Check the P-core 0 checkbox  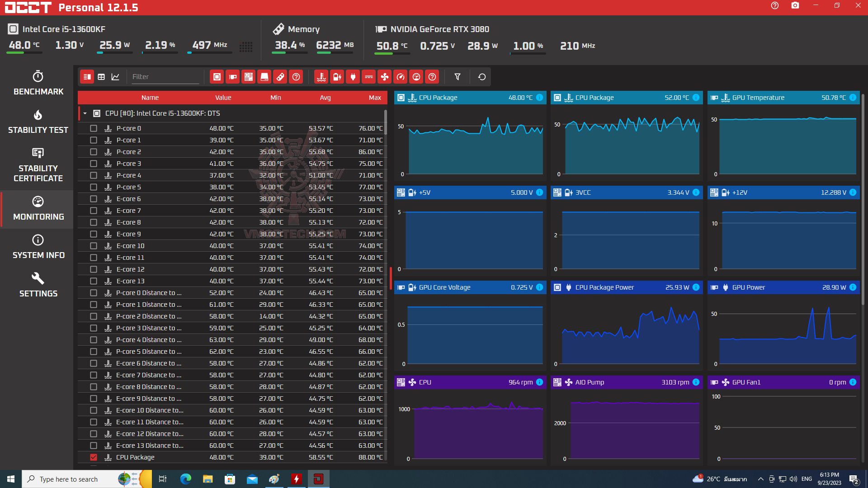point(94,128)
